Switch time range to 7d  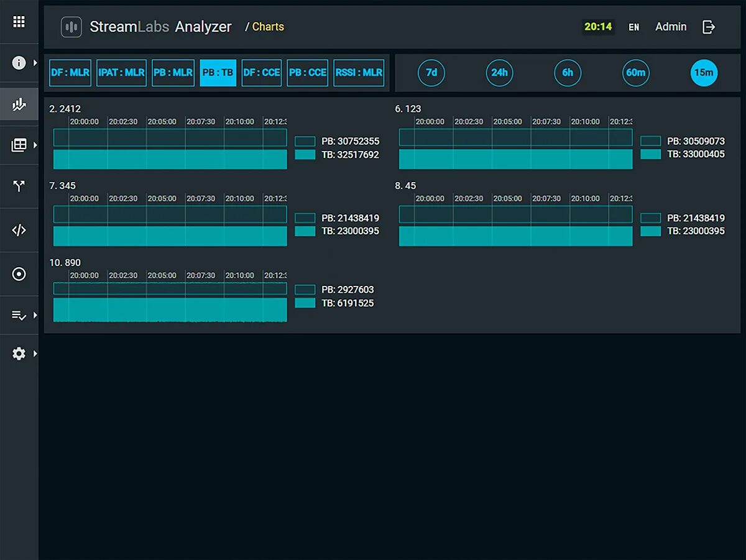431,73
